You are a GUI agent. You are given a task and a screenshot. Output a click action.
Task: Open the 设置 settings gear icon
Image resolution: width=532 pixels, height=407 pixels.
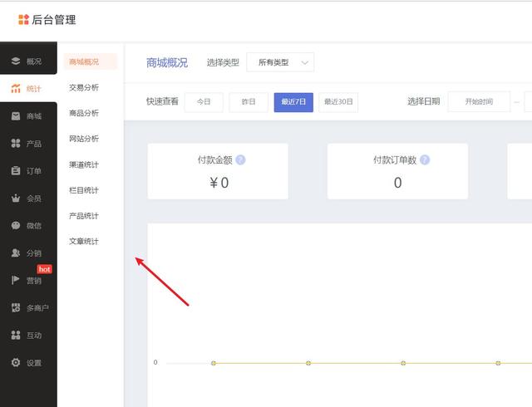(16, 363)
